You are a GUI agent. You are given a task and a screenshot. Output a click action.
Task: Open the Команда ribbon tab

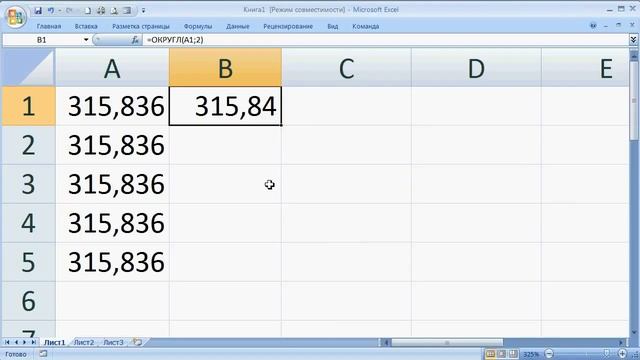366,26
